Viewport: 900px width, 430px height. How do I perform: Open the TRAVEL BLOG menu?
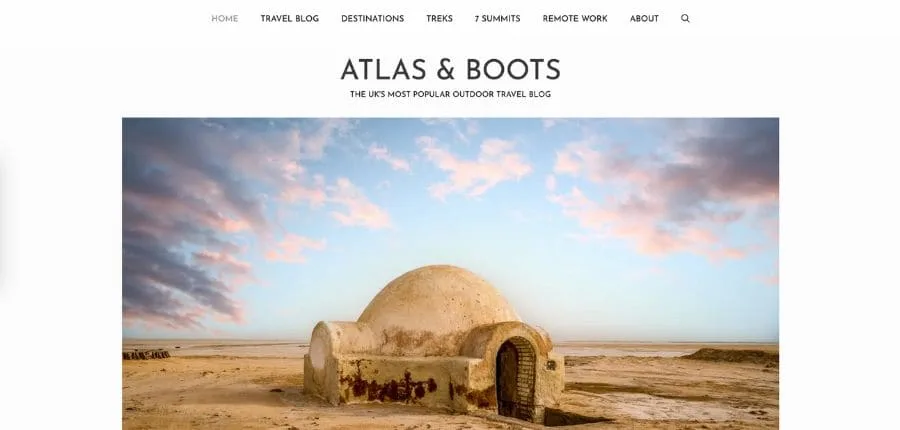tap(289, 18)
